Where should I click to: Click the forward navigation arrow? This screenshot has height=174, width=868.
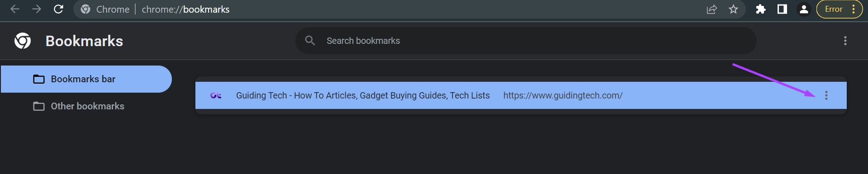point(37,9)
